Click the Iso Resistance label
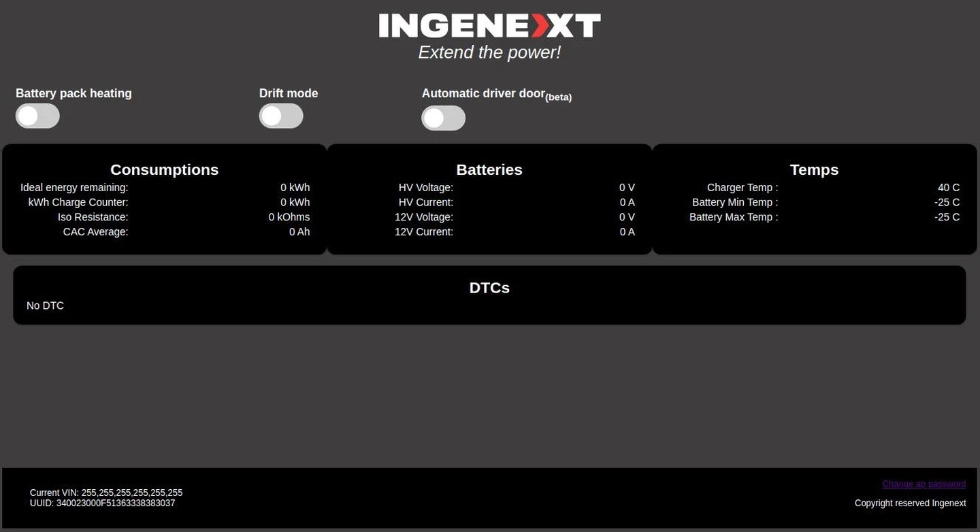The height and width of the screenshot is (532, 980). 93,218
